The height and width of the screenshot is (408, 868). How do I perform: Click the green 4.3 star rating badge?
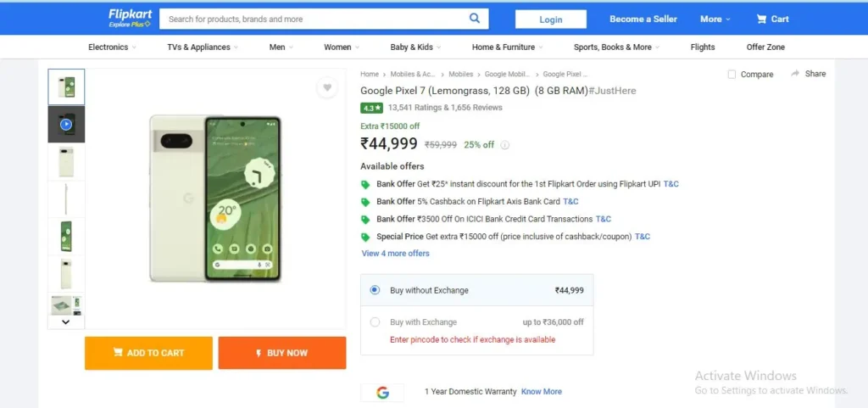pos(371,108)
